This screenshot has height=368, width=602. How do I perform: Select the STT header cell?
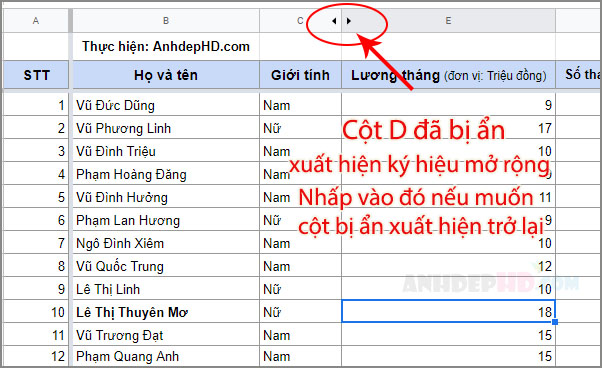[36, 75]
